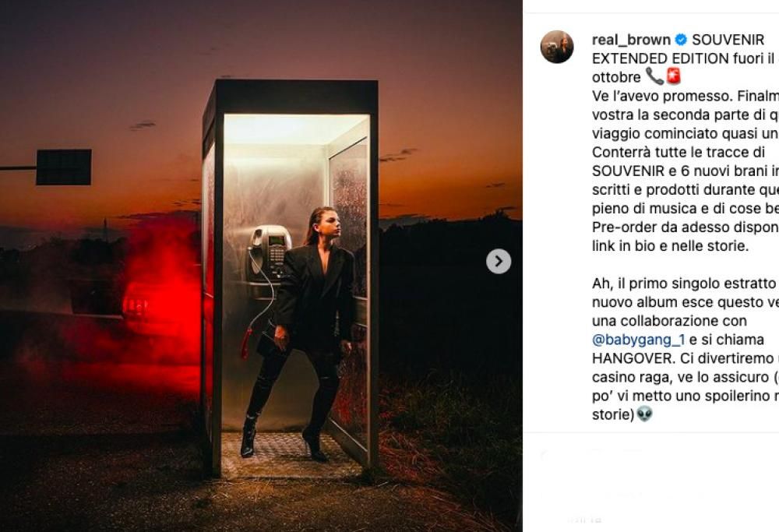Open the real_brown username link
Screen dimensions: 779x532
(x=631, y=40)
